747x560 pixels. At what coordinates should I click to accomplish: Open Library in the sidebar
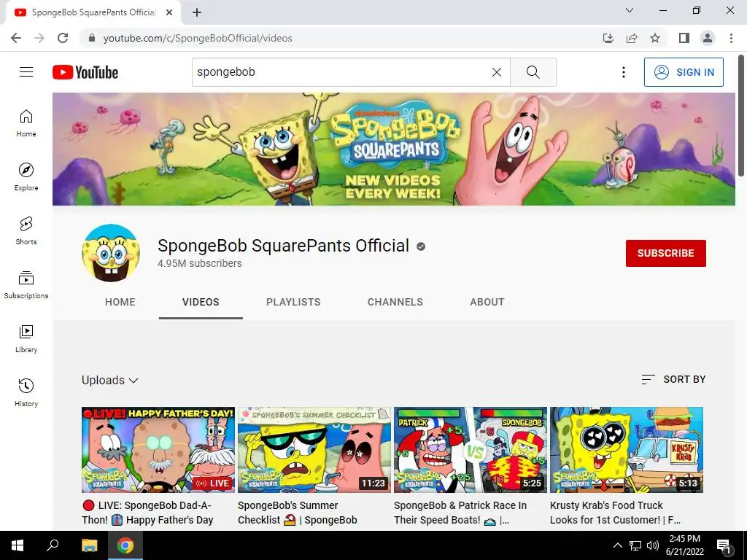point(26,338)
